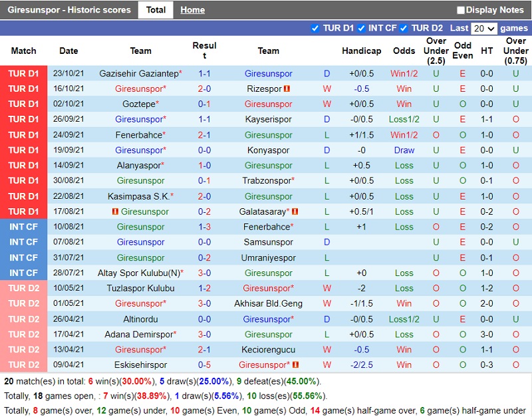The width and height of the screenshot is (532, 417).
Task: Toggle the Display Notes checkbox
Action: coord(461,10)
